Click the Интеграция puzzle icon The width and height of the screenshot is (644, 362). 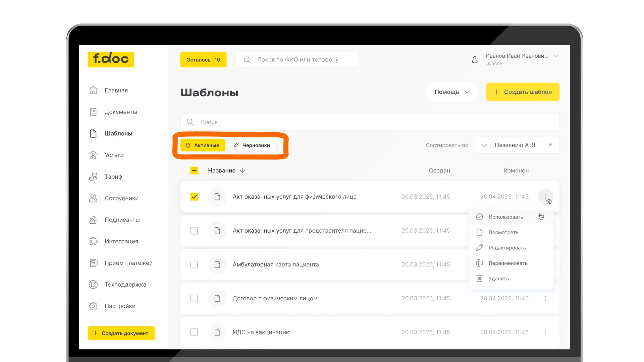click(93, 241)
